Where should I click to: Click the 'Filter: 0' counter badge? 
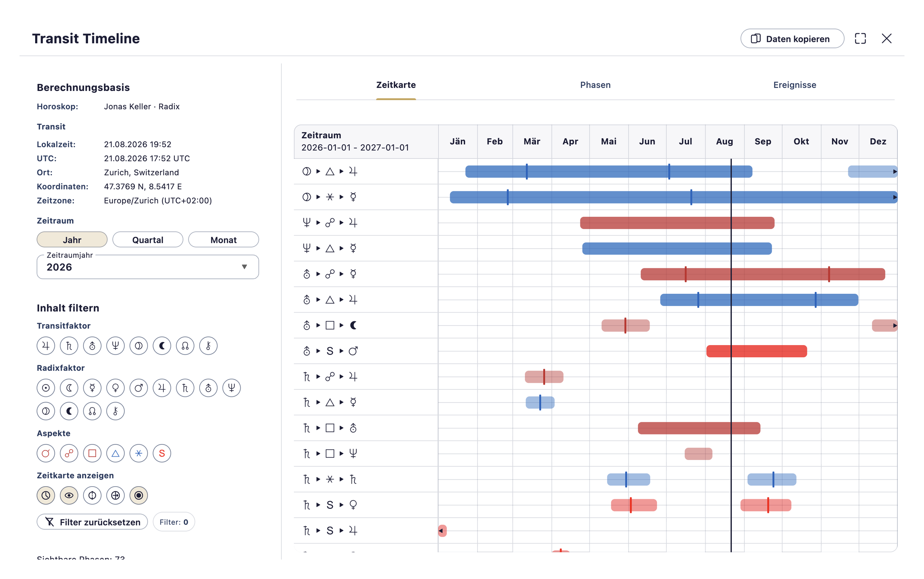pyautogui.click(x=174, y=522)
